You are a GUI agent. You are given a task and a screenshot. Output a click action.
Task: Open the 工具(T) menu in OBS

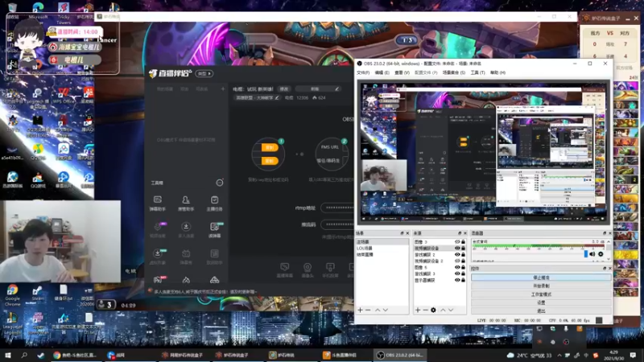(x=477, y=72)
